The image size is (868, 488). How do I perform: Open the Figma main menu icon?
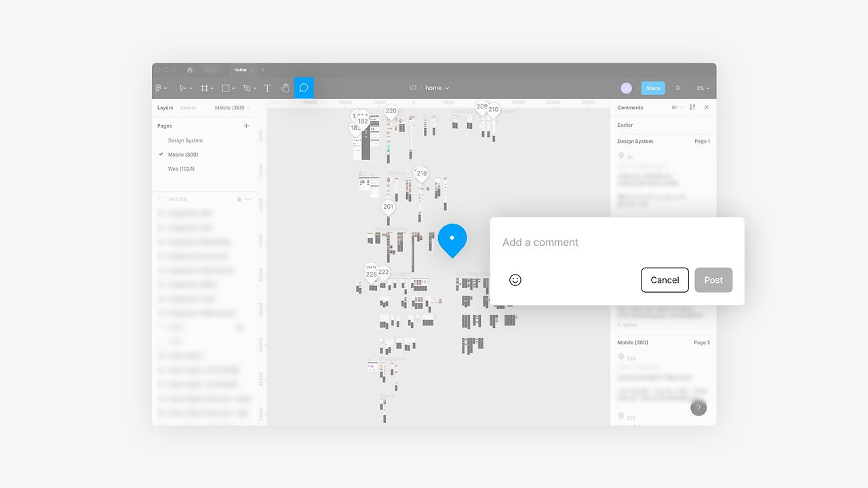159,88
